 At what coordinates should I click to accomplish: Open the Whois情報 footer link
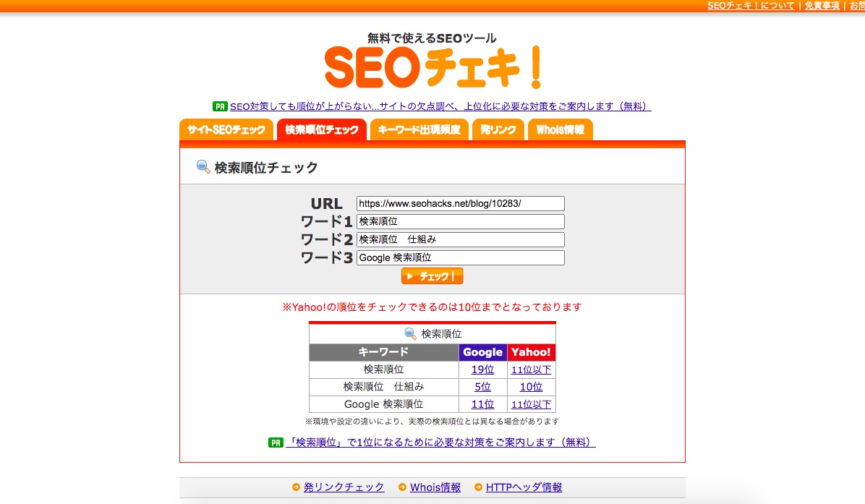tap(435, 487)
